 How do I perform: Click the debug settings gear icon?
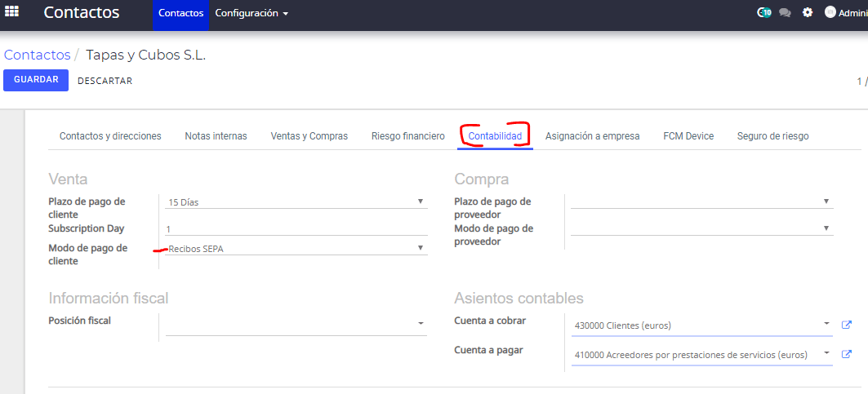(x=808, y=12)
